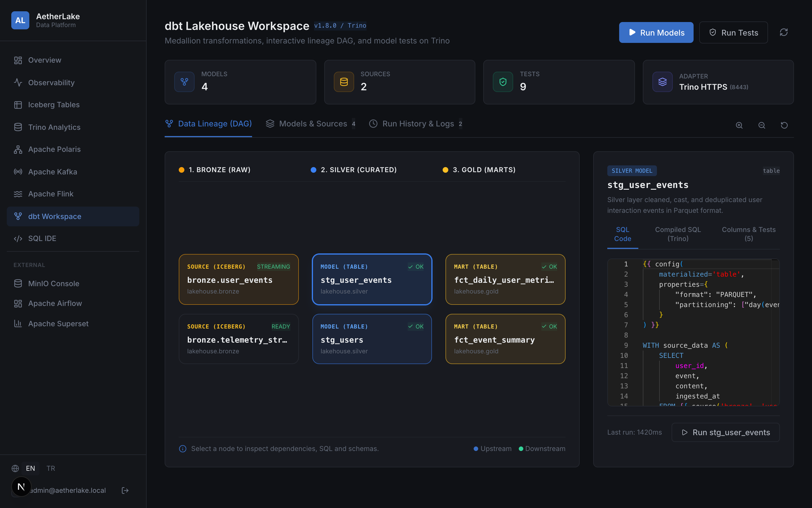Screen dimensions: 812x508
Task: Open Apache Superset external link
Action: tap(73, 323)
